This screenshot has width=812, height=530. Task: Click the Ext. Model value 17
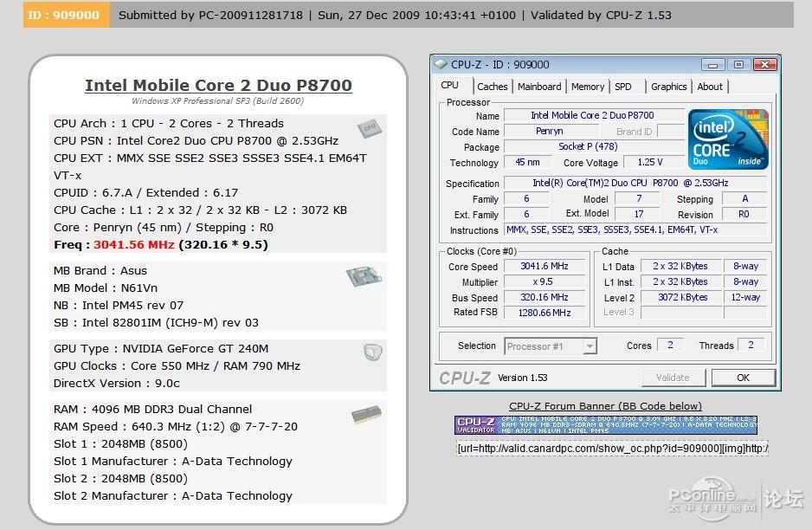click(x=639, y=214)
